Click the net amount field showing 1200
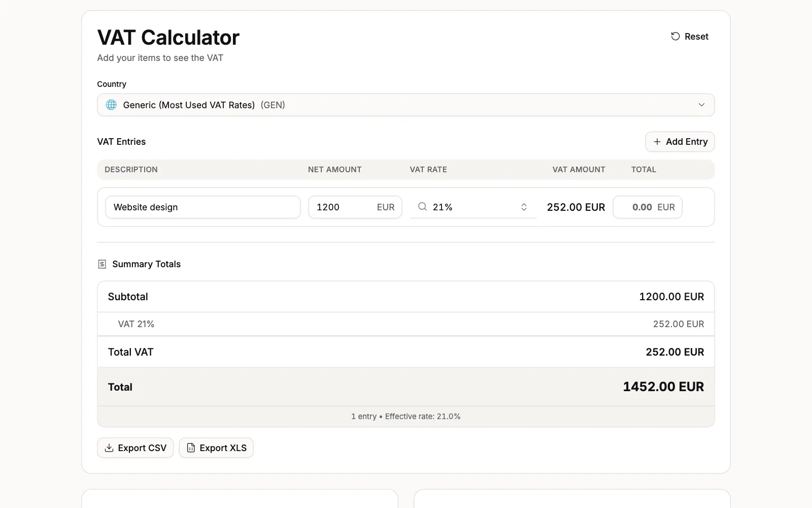The height and width of the screenshot is (508, 812). [355, 207]
